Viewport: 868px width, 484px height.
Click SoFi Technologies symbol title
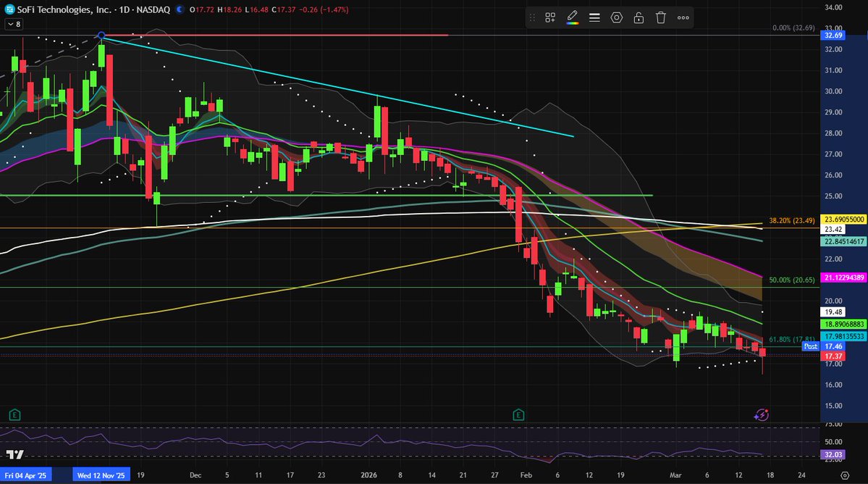[x=64, y=9]
